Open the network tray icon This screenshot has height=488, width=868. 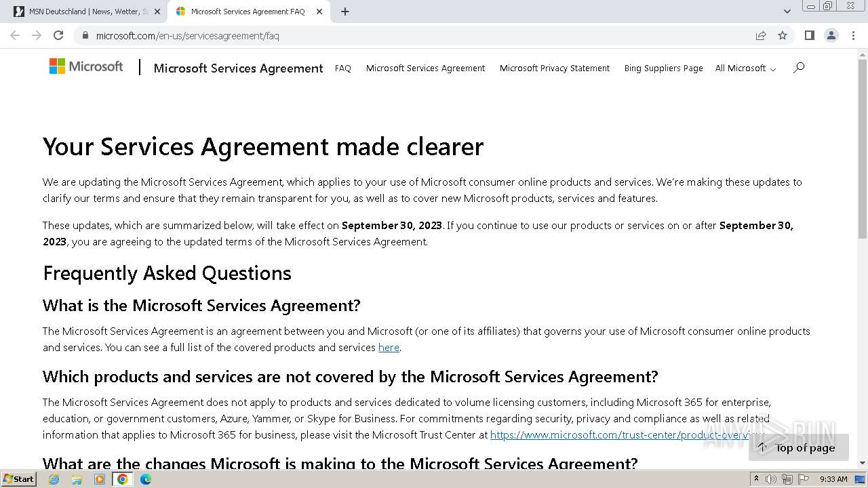[787, 479]
